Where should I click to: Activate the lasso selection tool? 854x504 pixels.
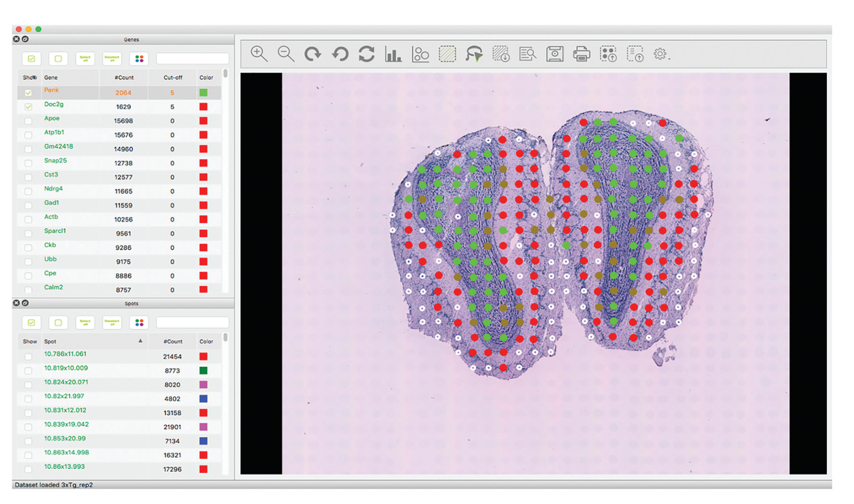coord(474,54)
